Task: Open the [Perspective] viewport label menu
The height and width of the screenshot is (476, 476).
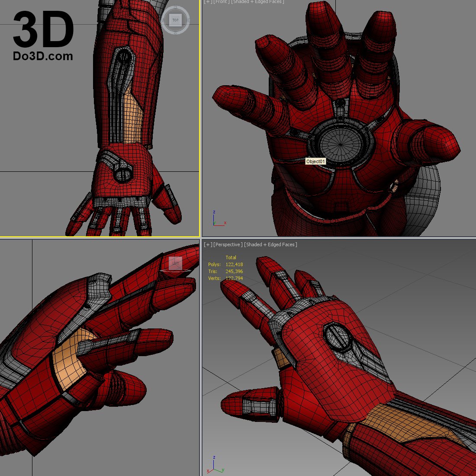Action: 228,244
